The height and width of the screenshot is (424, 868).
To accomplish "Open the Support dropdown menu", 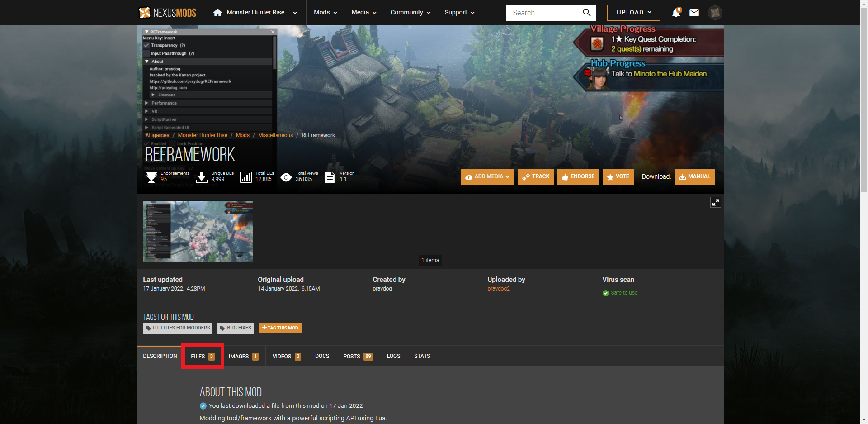I will [459, 13].
